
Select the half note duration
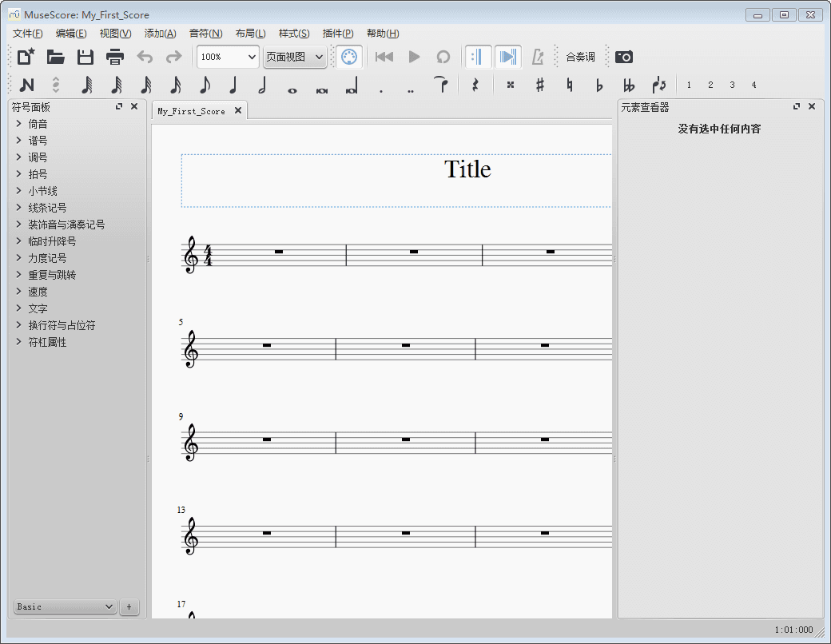point(263,85)
